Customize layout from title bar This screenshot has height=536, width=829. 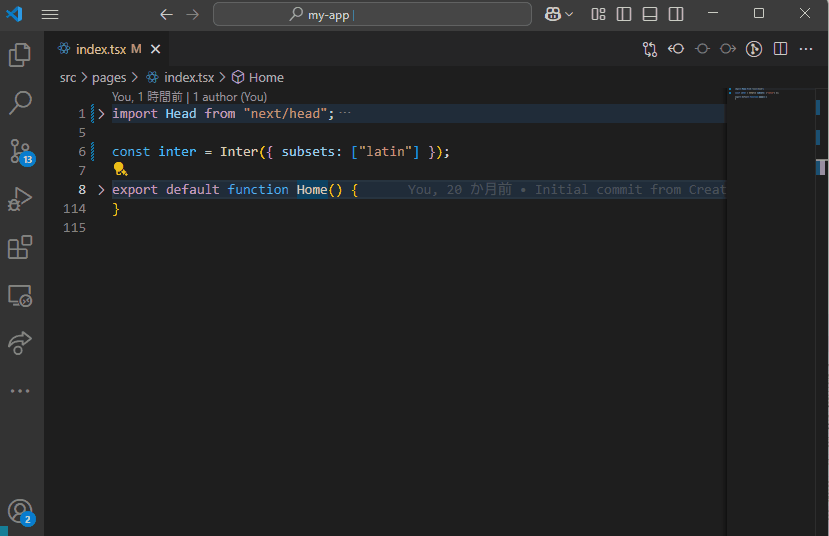click(598, 14)
